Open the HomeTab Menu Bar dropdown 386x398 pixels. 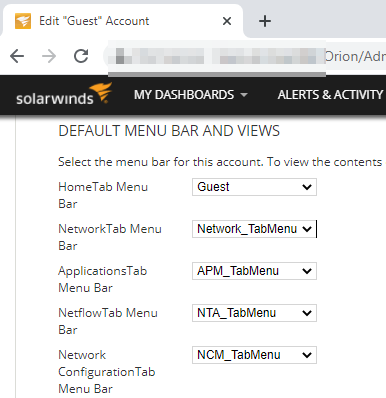pyautogui.click(x=254, y=187)
